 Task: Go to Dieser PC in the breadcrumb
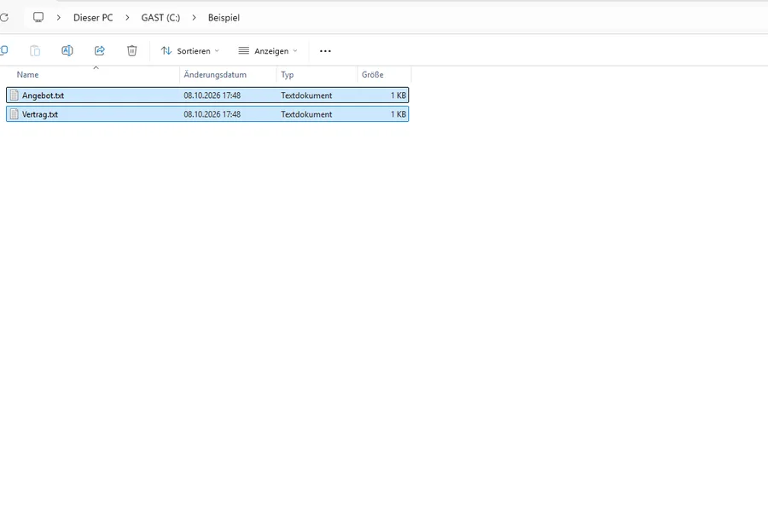click(93, 18)
